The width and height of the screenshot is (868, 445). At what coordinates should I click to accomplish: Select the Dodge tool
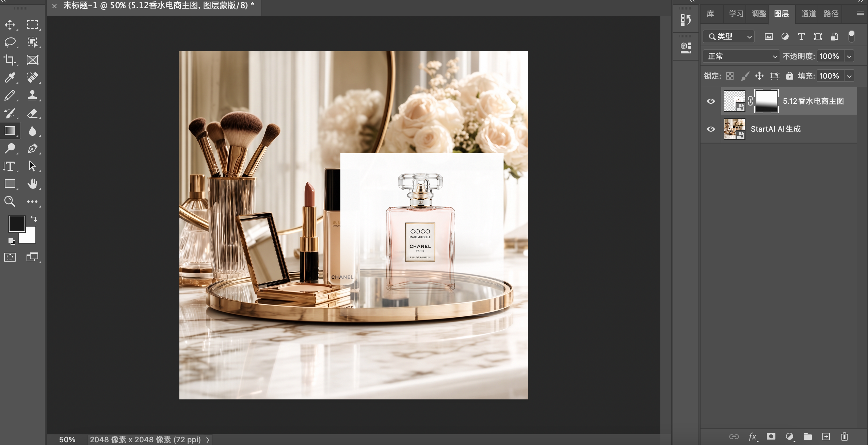click(x=10, y=148)
